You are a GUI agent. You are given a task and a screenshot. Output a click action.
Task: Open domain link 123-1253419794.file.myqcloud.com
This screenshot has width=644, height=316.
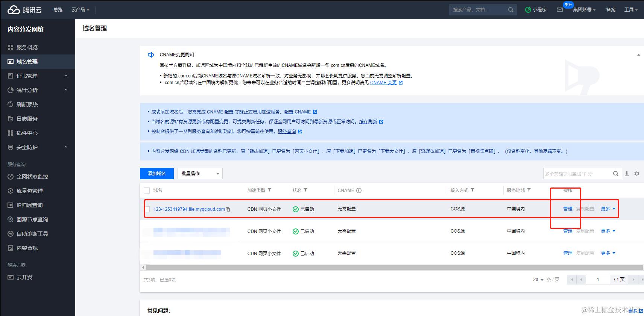pyautogui.click(x=189, y=209)
